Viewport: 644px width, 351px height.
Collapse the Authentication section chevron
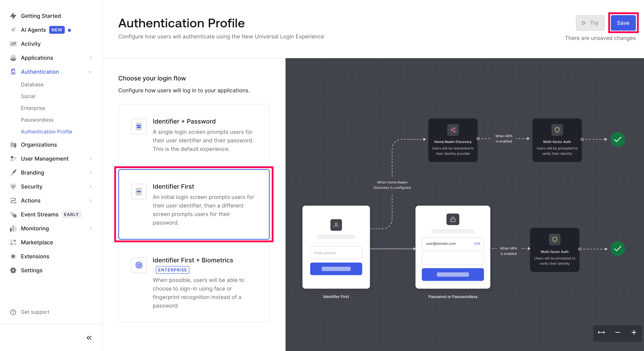[90, 72]
